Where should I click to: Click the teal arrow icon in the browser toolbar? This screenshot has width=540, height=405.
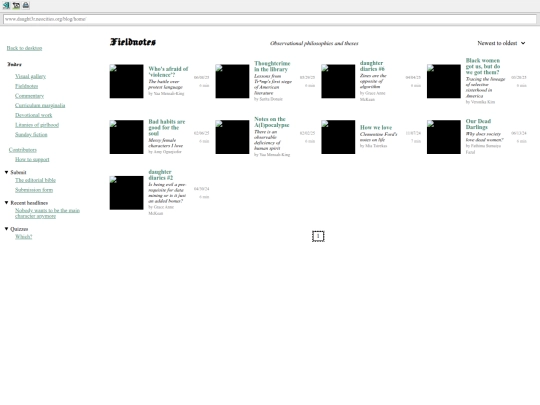pos(6,5)
